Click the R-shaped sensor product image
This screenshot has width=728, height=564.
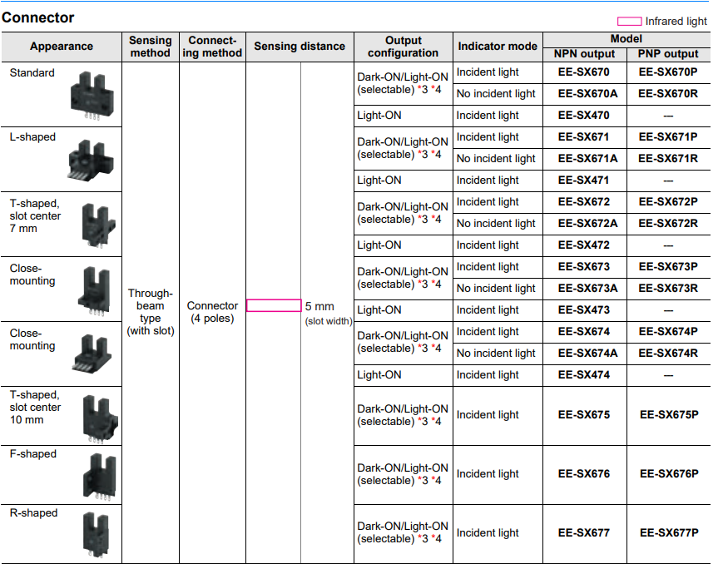pos(94,535)
